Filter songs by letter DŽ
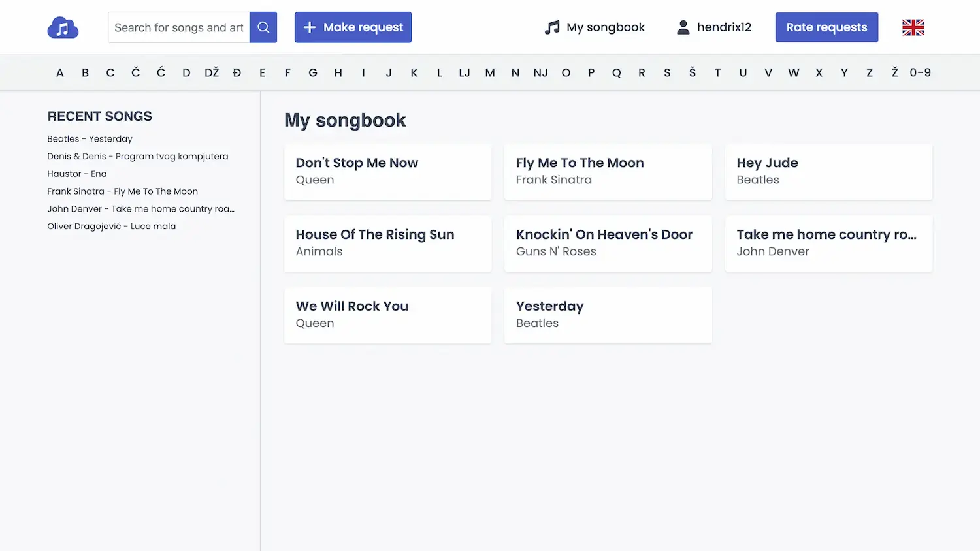 [212, 73]
